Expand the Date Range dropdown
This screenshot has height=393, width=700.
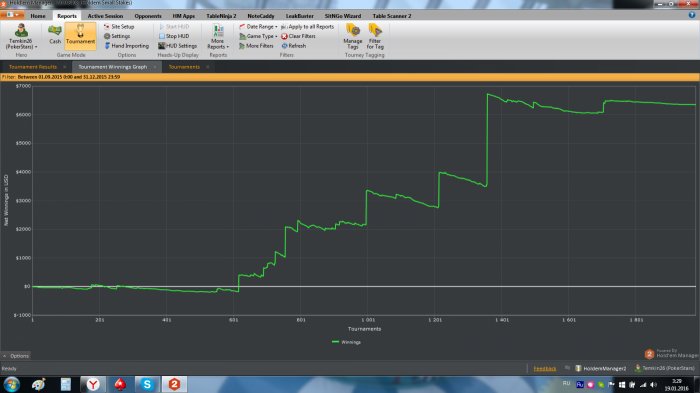coord(258,27)
